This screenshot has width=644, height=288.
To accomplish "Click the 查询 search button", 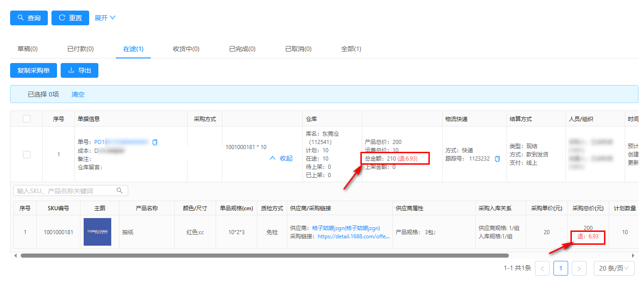I will 29,18.
